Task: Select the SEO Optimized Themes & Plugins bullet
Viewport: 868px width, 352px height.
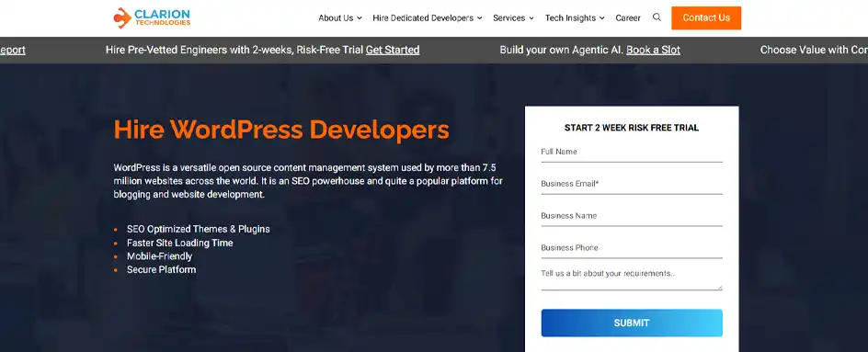Action: [199, 229]
